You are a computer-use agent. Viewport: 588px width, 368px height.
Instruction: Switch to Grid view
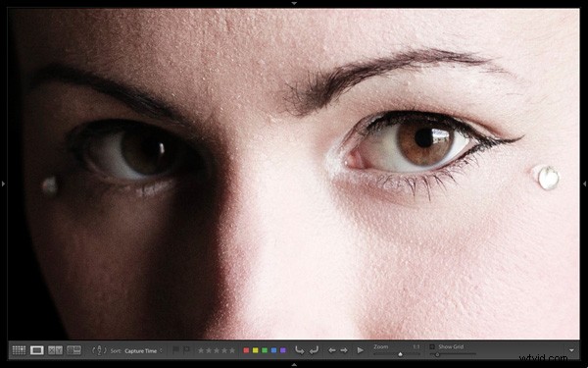pos(19,350)
